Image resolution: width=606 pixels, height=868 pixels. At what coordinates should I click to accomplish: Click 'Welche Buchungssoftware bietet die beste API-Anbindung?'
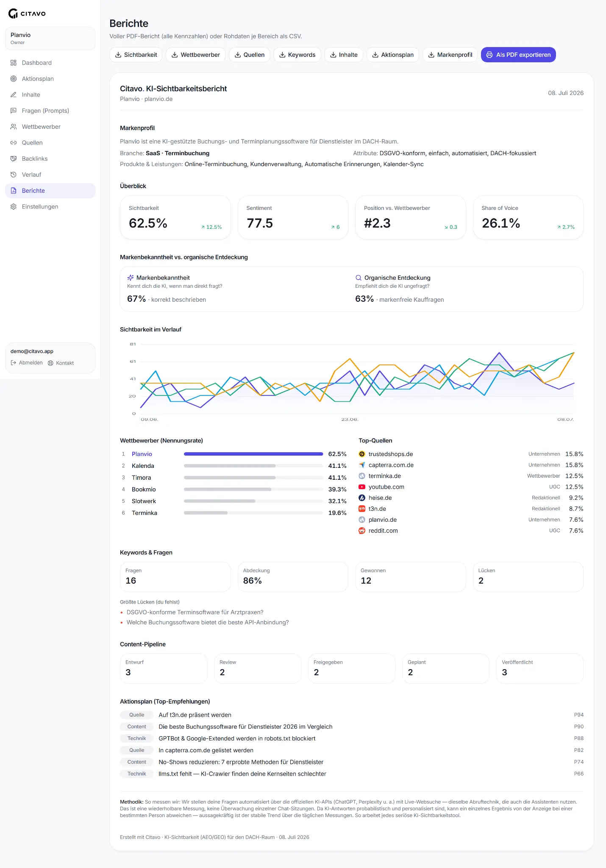pyautogui.click(x=208, y=623)
